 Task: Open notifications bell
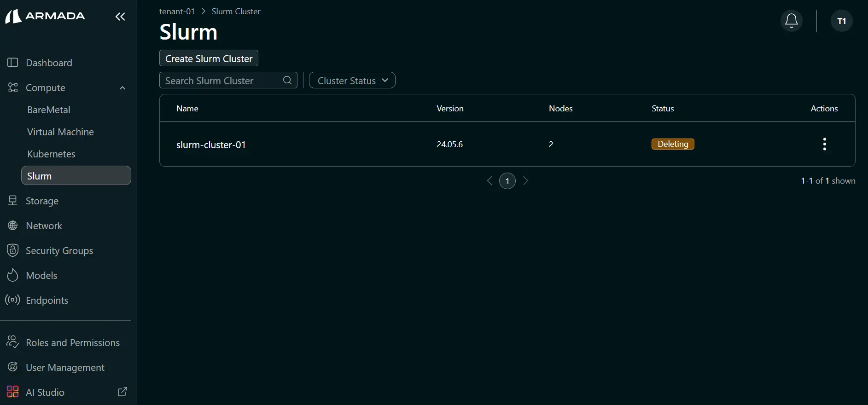pyautogui.click(x=792, y=21)
